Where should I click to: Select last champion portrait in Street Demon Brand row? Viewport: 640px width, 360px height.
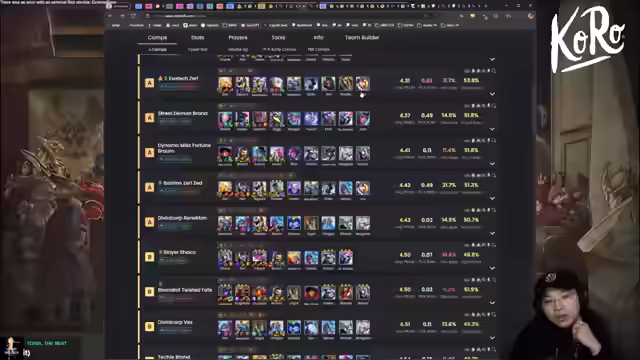362,119
